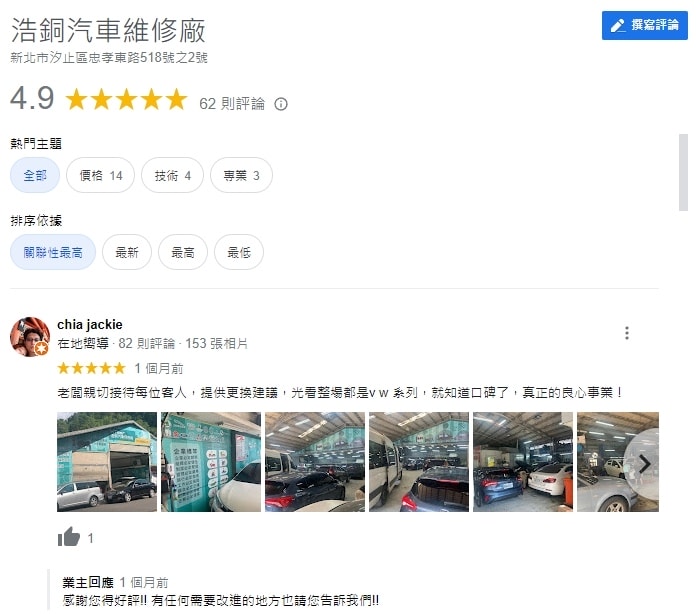Open the first photo of the garage exterior
This screenshot has width=696, height=614.
click(x=107, y=462)
